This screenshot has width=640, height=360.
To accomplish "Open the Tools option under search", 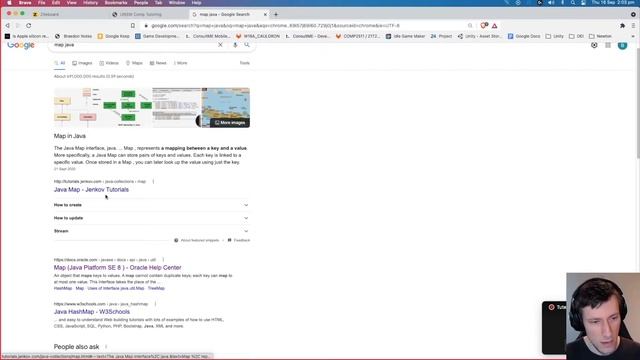I will 244,63.
